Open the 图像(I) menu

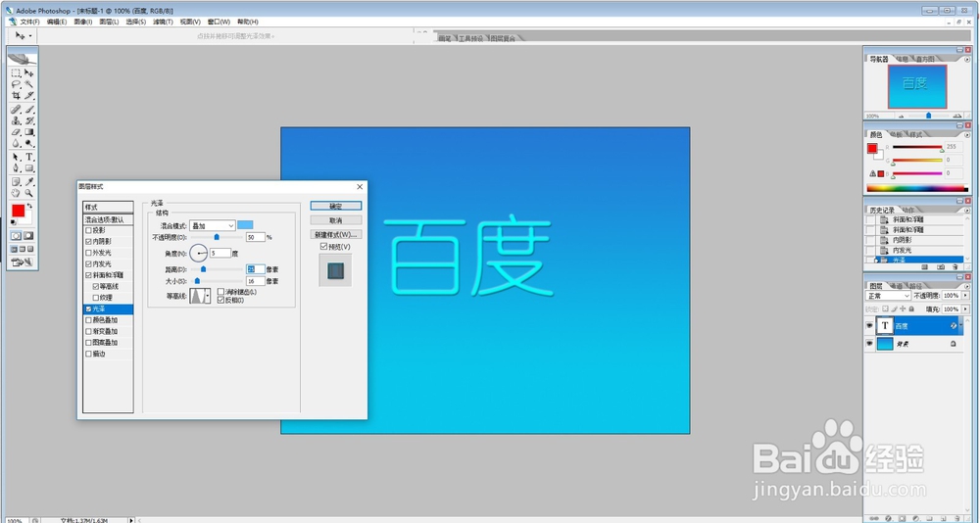click(83, 22)
